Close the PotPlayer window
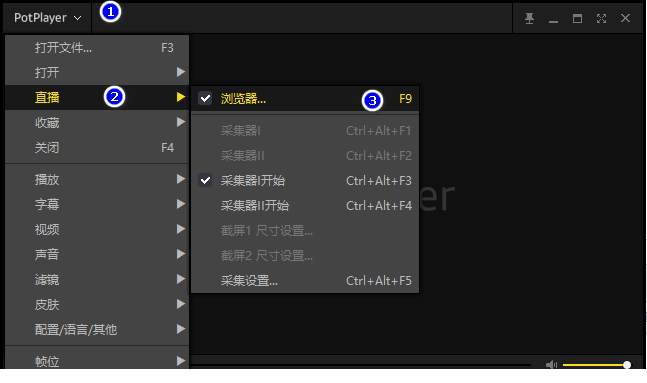The image size is (647, 383). 625,18
